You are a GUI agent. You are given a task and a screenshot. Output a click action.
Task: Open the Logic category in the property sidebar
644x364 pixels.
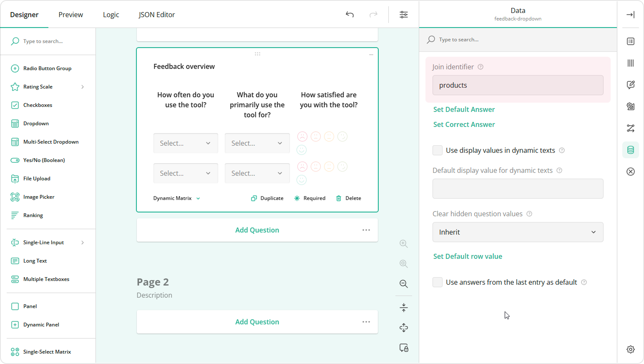(630, 128)
